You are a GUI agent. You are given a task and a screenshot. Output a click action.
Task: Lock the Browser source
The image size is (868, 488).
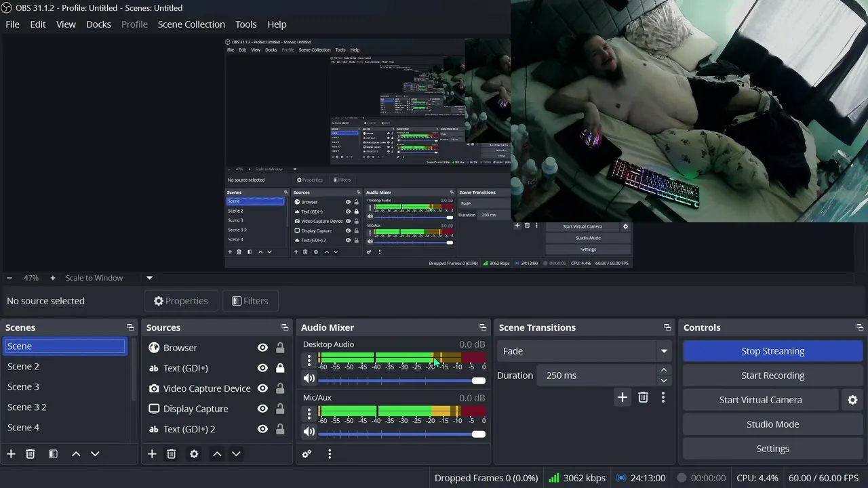(280, 348)
